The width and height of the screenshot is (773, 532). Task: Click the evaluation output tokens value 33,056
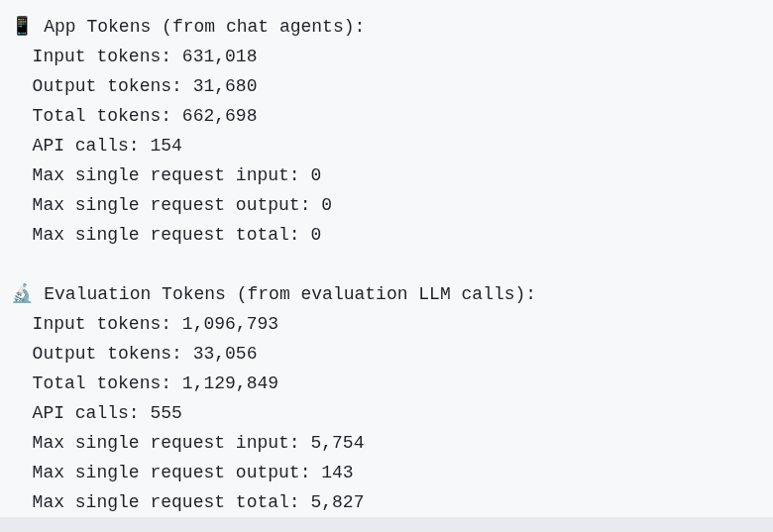[x=225, y=354]
